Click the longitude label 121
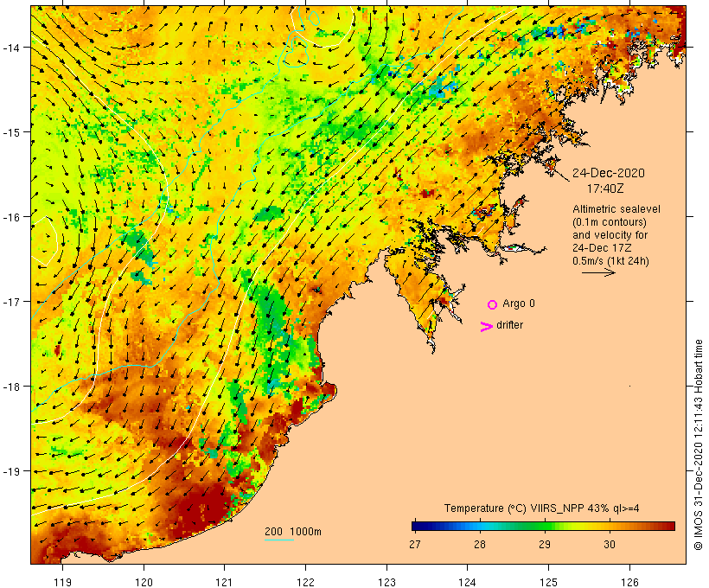The image size is (709, 588). (x=224, y=582)
